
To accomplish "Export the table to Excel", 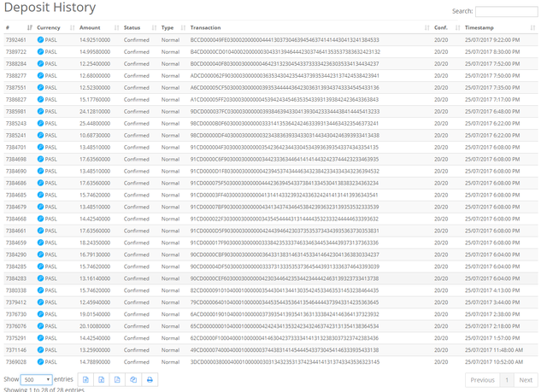I will [x=102, y=380].
